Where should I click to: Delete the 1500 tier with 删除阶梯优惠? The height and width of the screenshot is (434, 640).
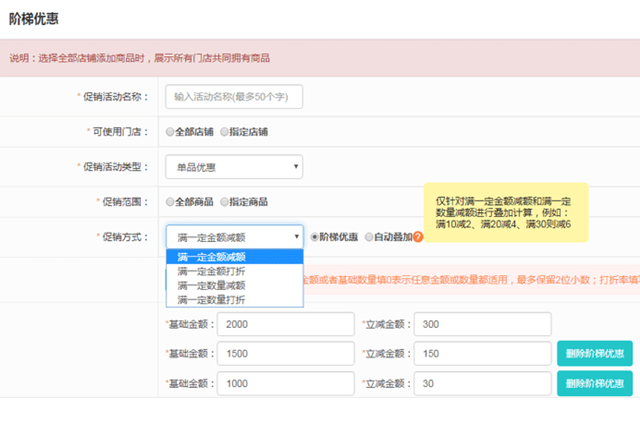pyautogui.click(x=594, y=354)
